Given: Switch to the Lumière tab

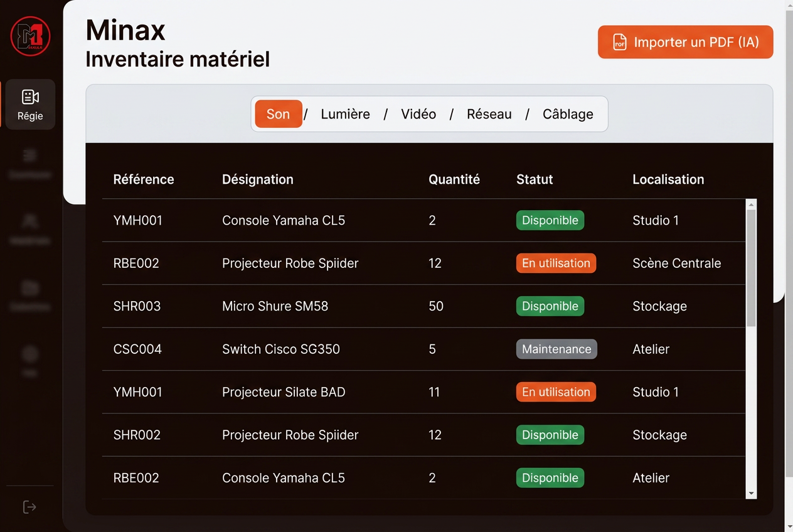Looking at the screenshot, I should click(x=345, y=114).
